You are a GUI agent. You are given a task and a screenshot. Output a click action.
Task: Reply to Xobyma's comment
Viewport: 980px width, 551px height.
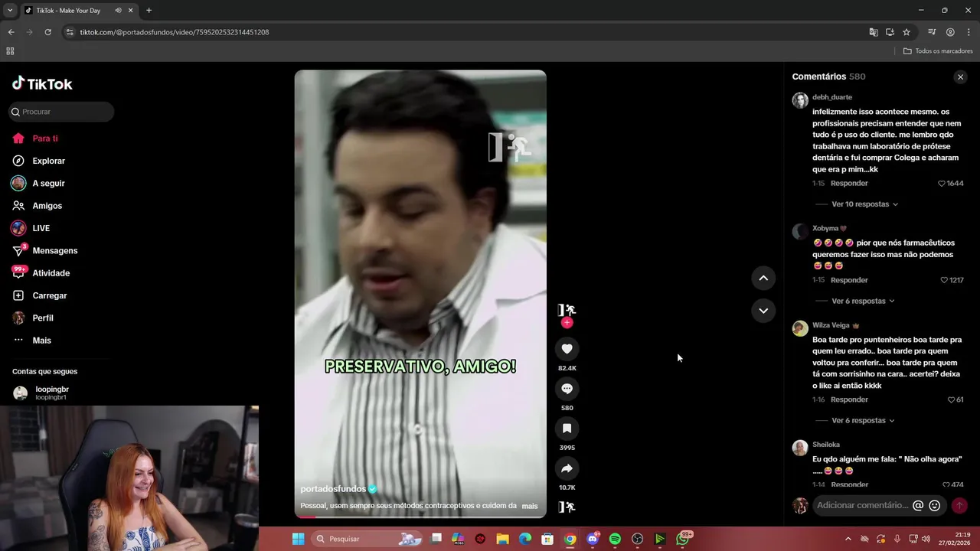(849, 280)
